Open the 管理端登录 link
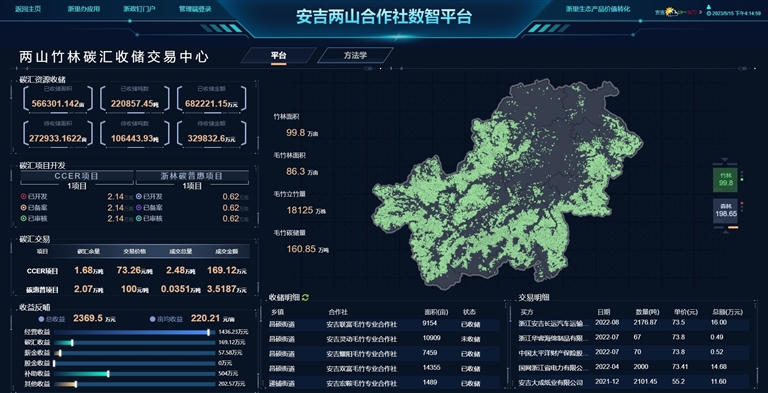768x393 pixels. coord(195,9)
